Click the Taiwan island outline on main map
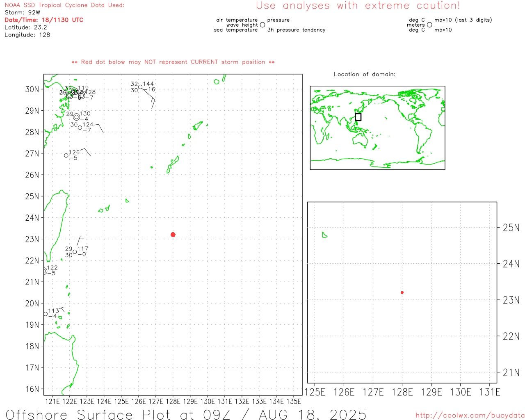The height and width of the screenshot is (420, 525). point(57,226)
